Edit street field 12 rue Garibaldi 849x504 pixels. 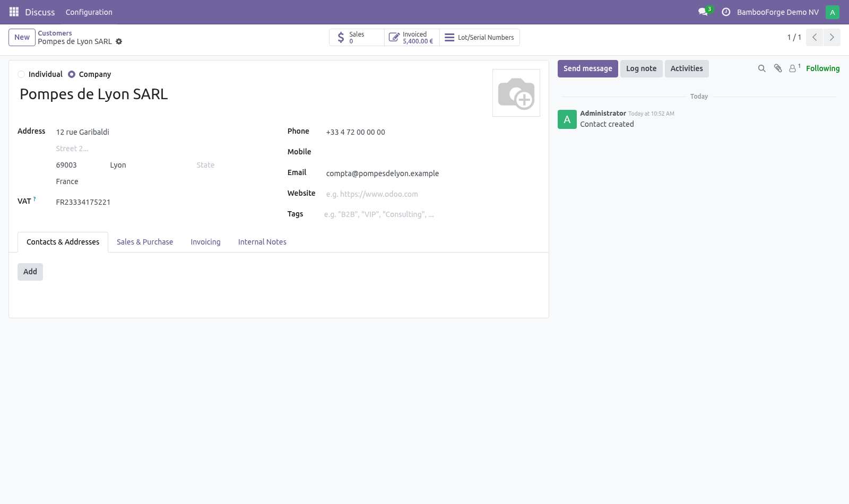pos(163,132)
